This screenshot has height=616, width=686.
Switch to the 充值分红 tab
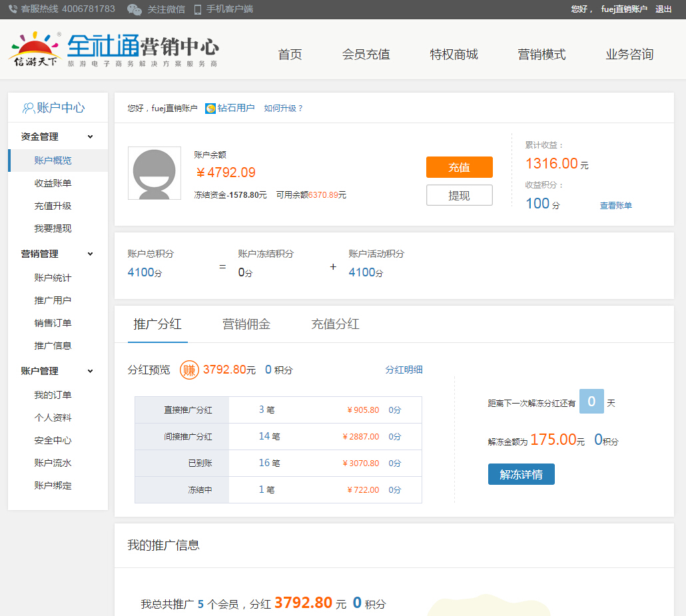pyautogui.click(x=335, y=324)
